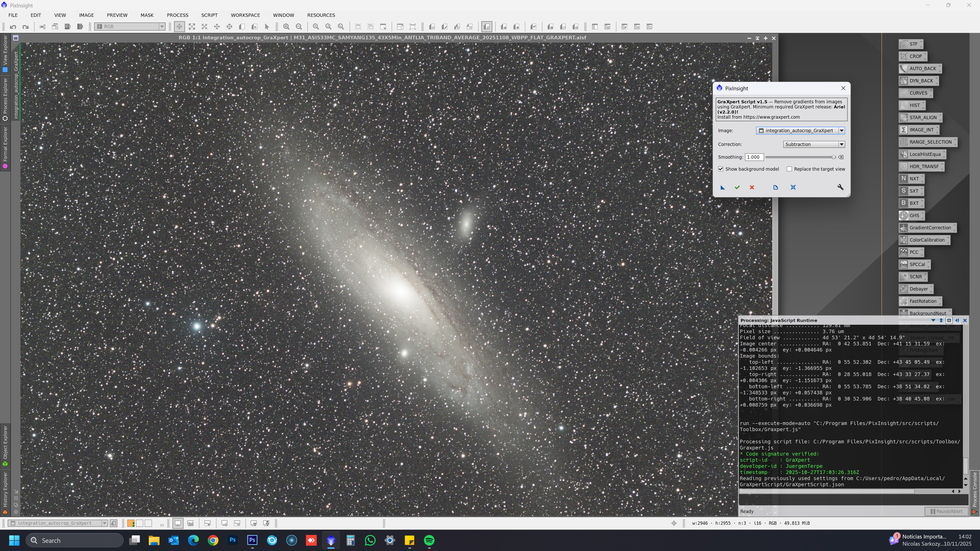Click the Zoom In toolbar icon

286,27
